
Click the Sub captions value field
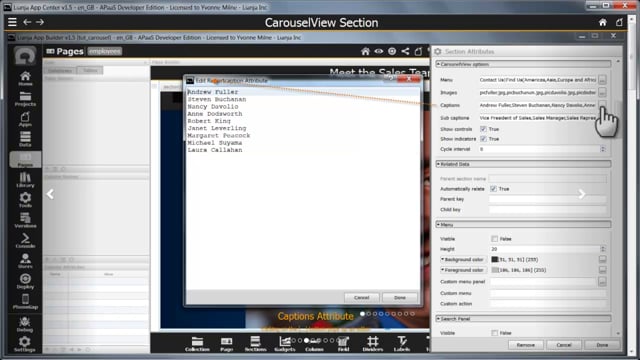[x=537, y=118]
